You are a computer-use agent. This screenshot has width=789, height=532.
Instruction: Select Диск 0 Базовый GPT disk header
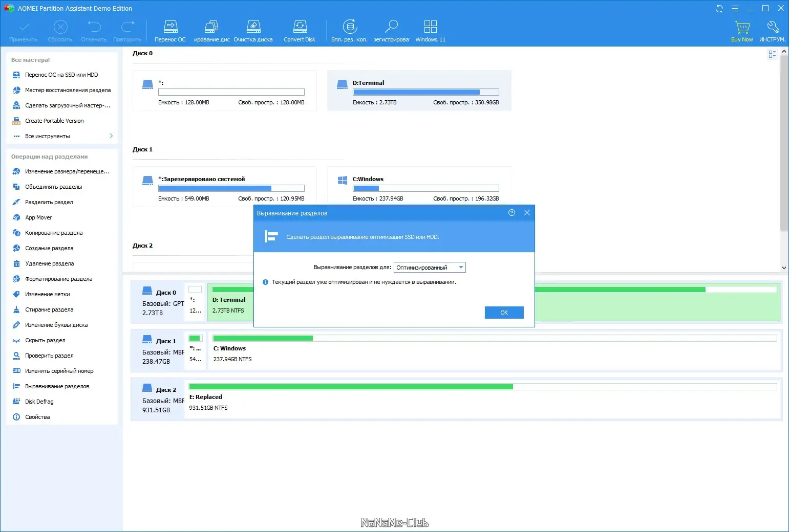(x=157, y=302)
